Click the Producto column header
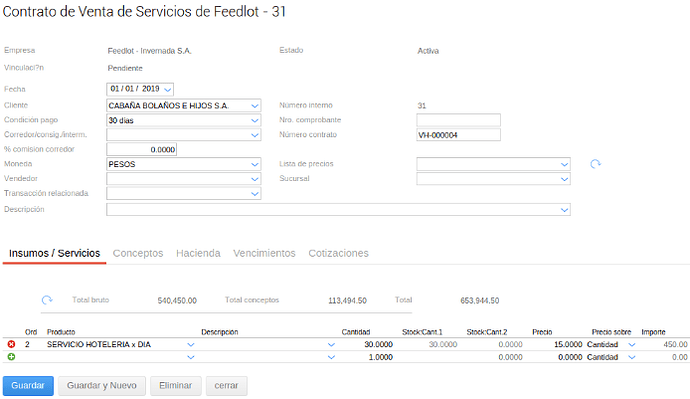The image size is (690, 399). coord(61,332)
